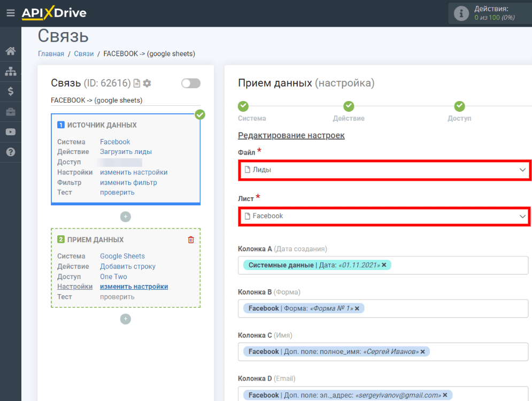Click the gear icon next to connection ID
The height and width of the screenshot is (401, 532).
tap(147, 83)
